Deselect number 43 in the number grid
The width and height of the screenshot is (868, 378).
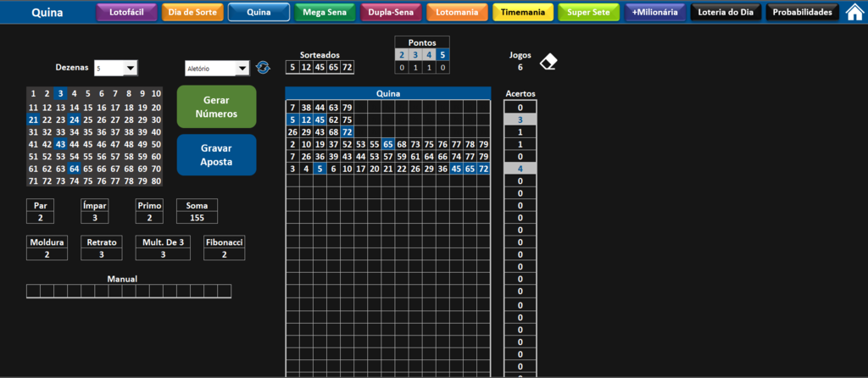coord(61,144)
